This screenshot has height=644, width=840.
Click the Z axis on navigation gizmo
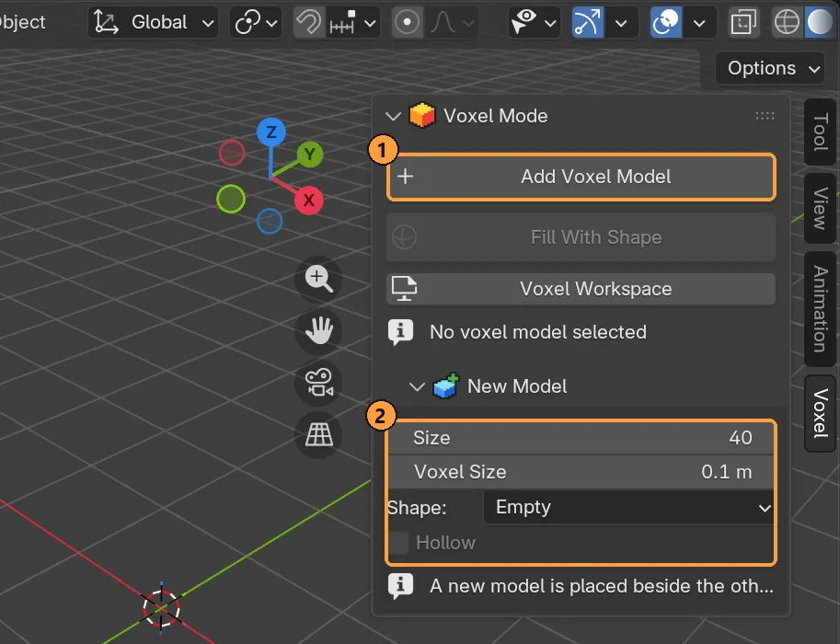(271, 132)
